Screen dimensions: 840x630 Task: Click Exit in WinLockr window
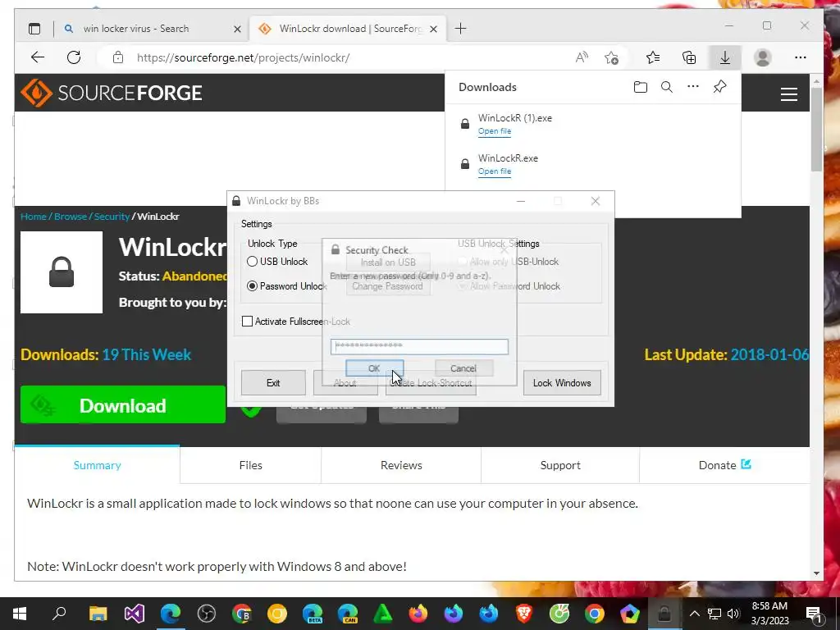pyautogui.click(x=273, y=383)
